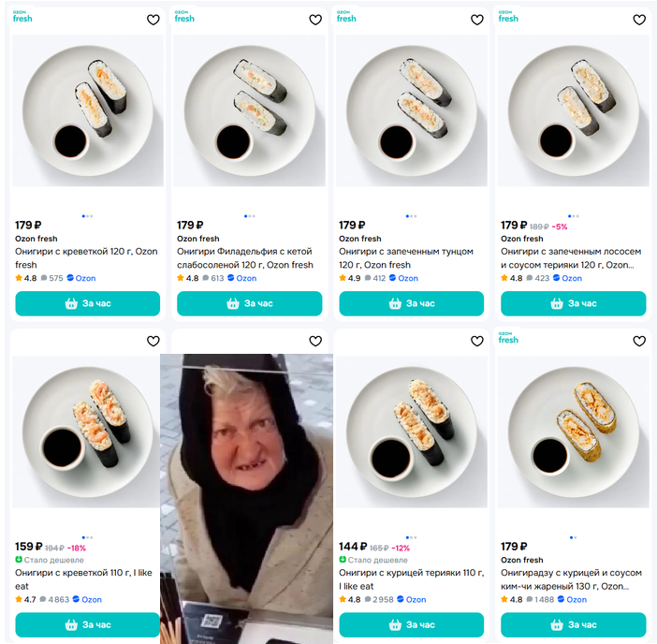Screen dimensions: 657x644
Task: Open 412 reviews of baked tuna onigiri
Action: (375, 278)
